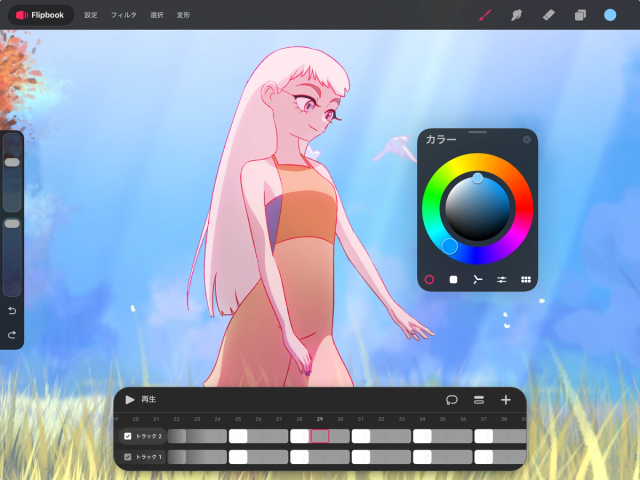Image resolution: width=640 pixels, height=480 pixels.
Task: Close the カラー panel
Action: [x=527, y=140]
